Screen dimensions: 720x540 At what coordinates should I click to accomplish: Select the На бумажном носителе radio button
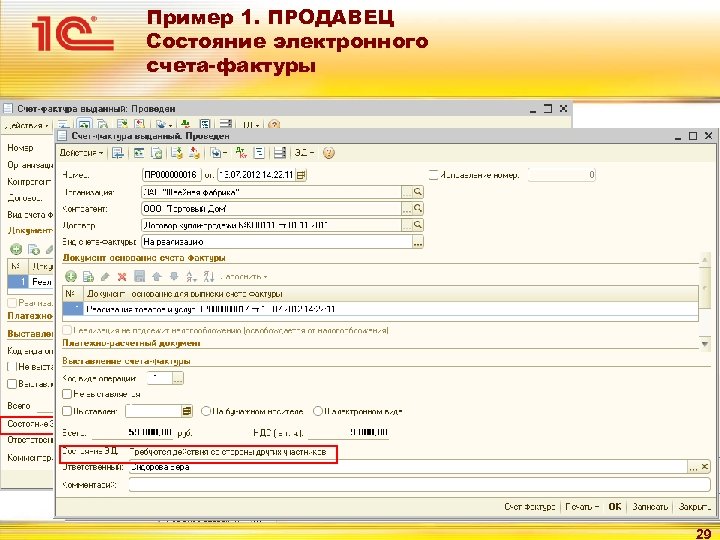(x=206, y=411)
